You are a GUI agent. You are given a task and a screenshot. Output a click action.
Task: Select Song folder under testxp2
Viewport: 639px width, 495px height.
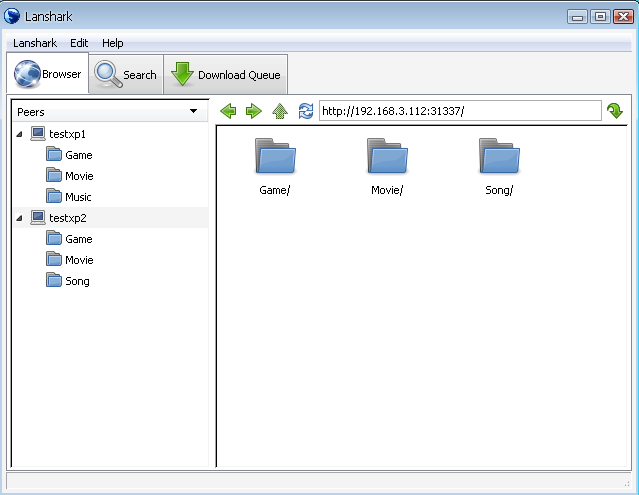click(x=76, y=281)
